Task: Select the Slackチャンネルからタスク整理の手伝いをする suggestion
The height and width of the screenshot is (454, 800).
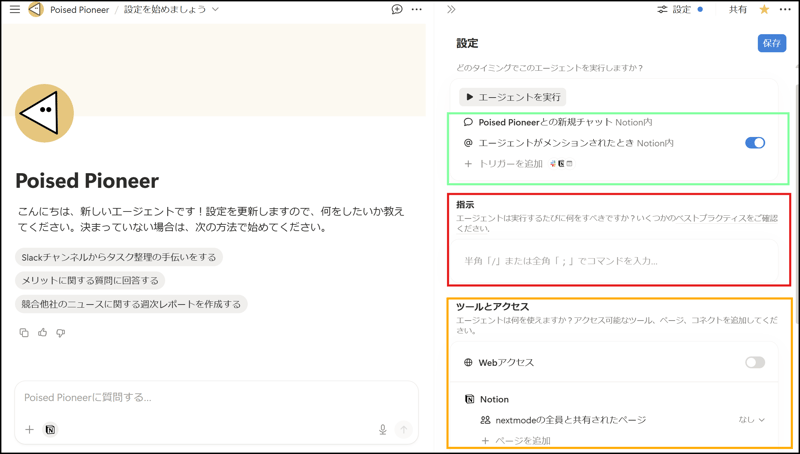Action: (119, 257)
